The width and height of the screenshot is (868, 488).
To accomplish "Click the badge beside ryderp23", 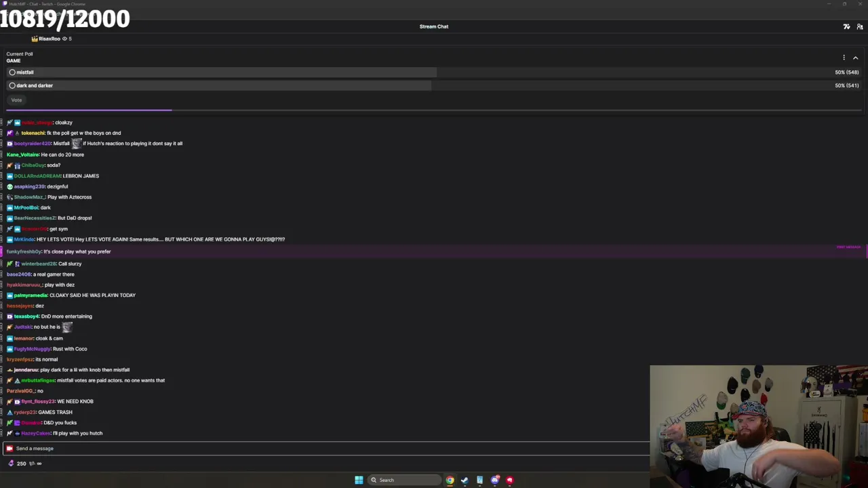I will coord(9,412).
